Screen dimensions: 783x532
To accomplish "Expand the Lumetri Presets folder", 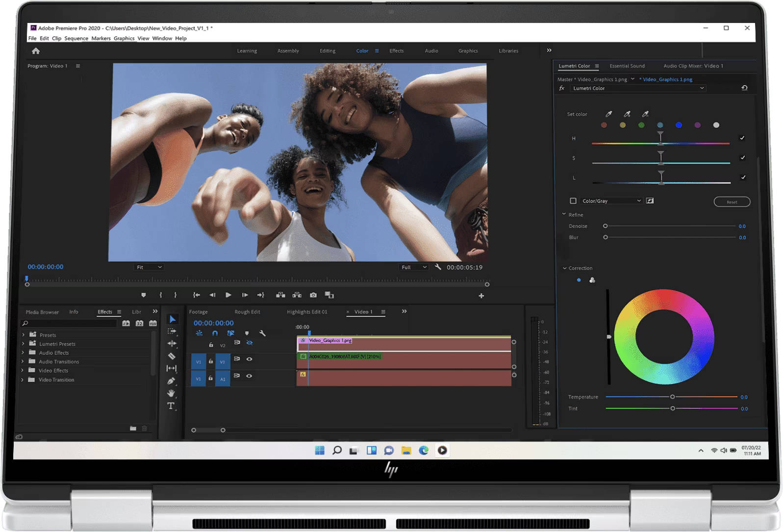I will tap(23, 344).
